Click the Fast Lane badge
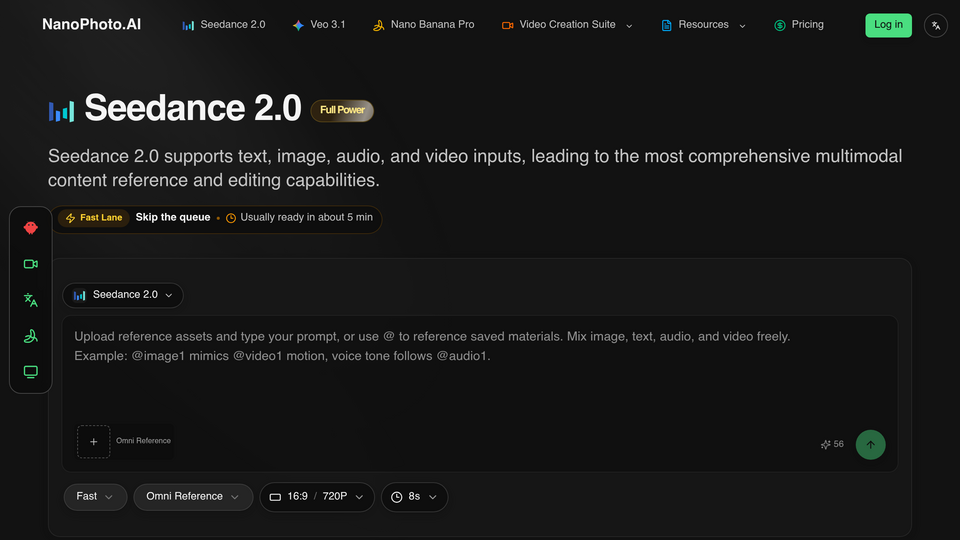The height and width of the screenshot is (540, 960). (x=94, y=218)
